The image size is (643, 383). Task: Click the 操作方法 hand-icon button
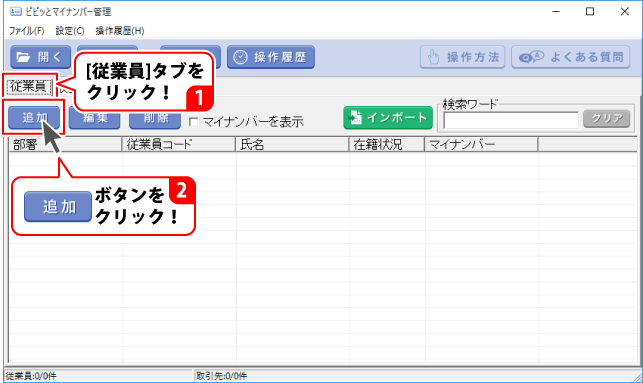coord(462,57)
